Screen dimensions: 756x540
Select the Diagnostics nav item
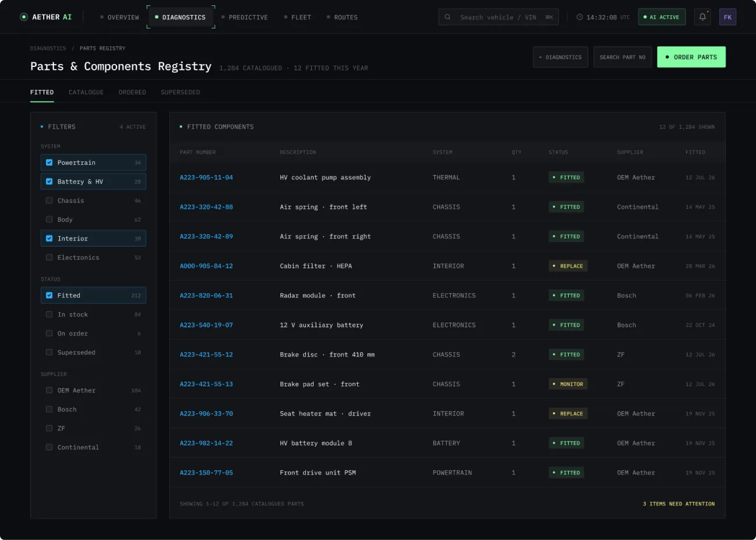[x=180, y=17]
